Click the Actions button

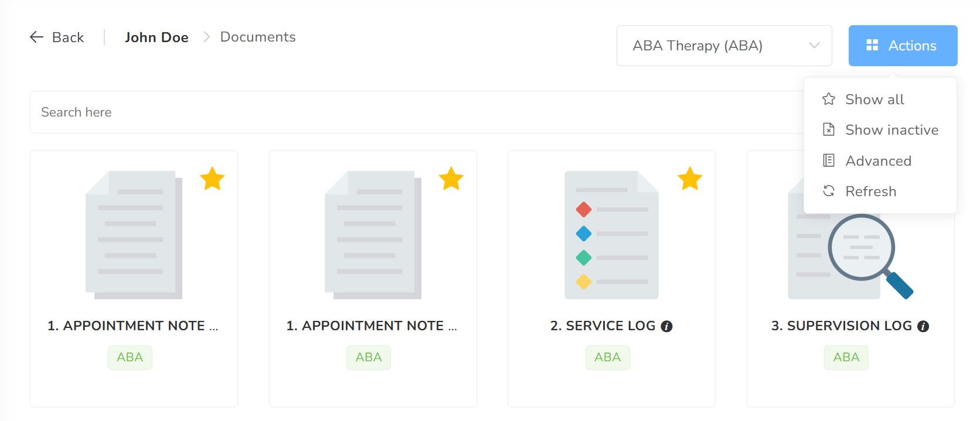(x=903, y=46)
